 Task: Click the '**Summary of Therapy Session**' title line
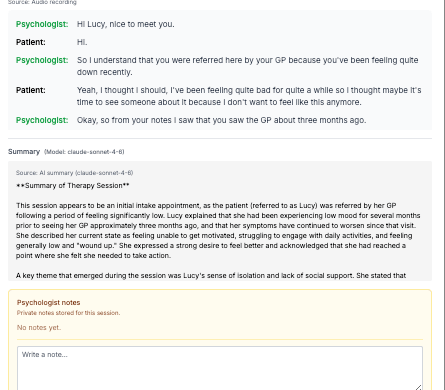[73, 185]
